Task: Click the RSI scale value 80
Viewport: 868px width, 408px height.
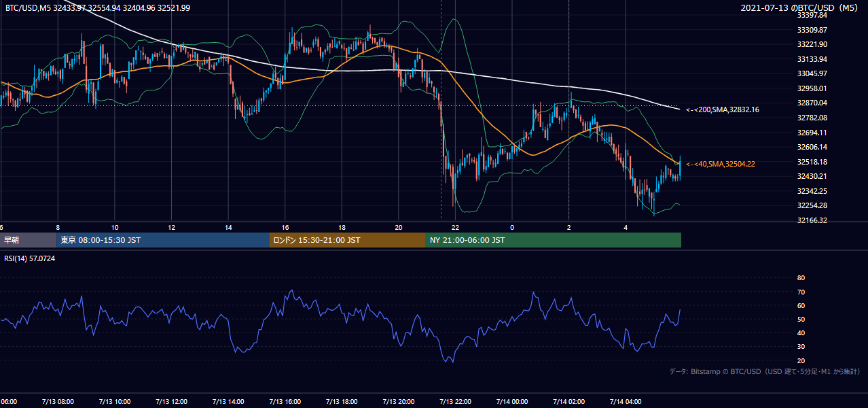Action: coord(801,278)
